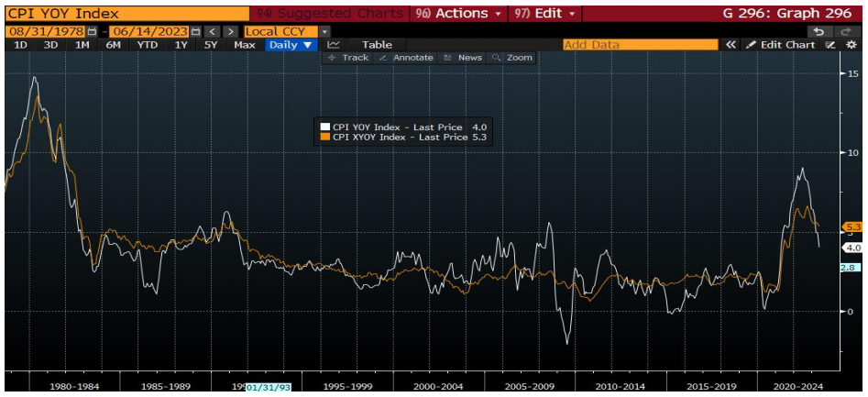The image size is (868, 397).
Task: Open chart settings gear icon
Action: (x=850, y=44)
